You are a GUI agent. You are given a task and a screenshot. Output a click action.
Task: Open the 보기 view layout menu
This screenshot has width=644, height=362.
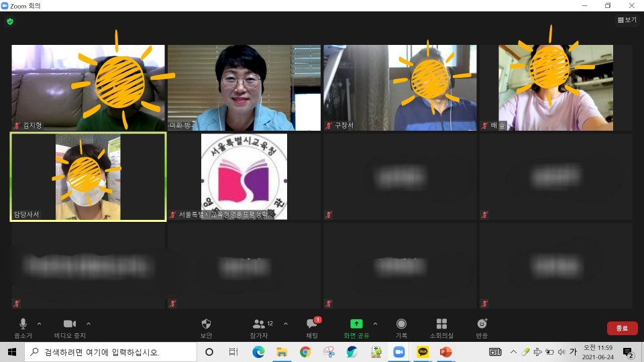627,20
